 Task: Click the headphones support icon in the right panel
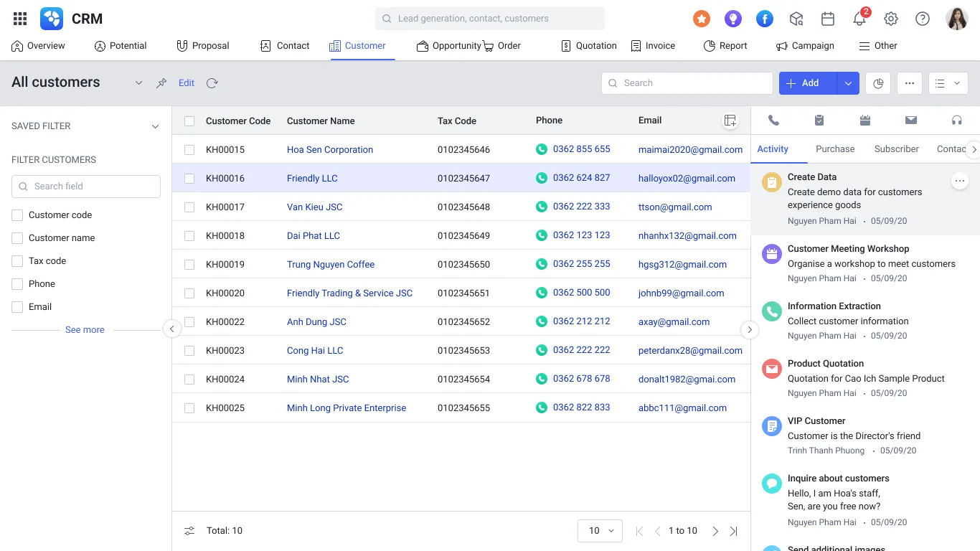956,120
